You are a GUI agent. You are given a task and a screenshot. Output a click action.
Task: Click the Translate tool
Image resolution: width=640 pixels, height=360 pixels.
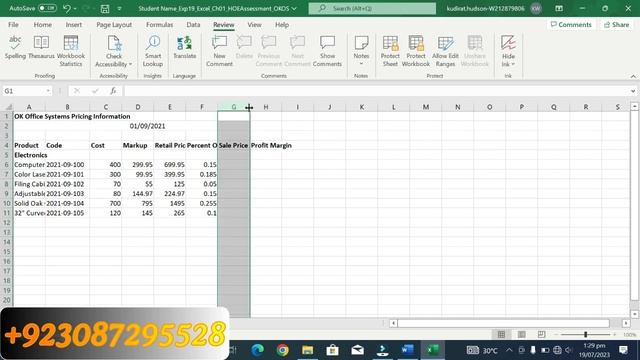(184, 47)
